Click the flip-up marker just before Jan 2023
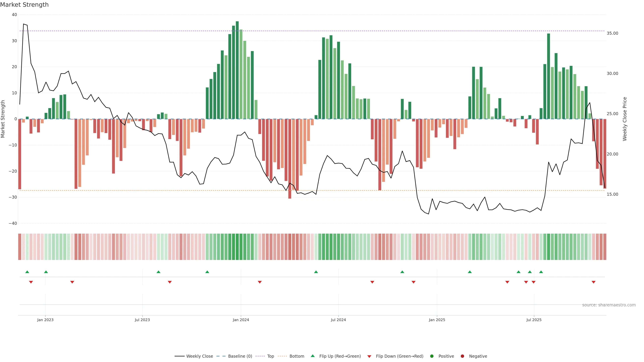The width and height of the screenshot is (644, 362). pos(46,272)
